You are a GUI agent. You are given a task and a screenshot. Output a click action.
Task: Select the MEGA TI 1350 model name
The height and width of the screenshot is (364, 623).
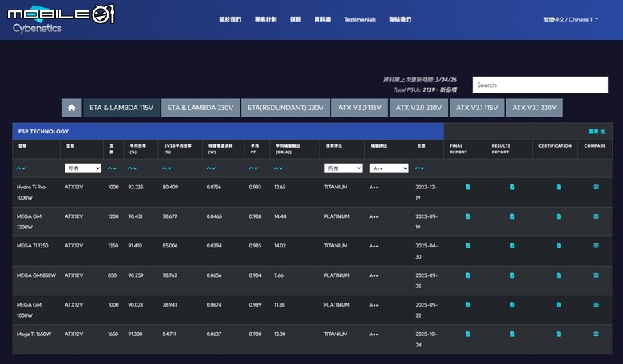tap(32, 246)
